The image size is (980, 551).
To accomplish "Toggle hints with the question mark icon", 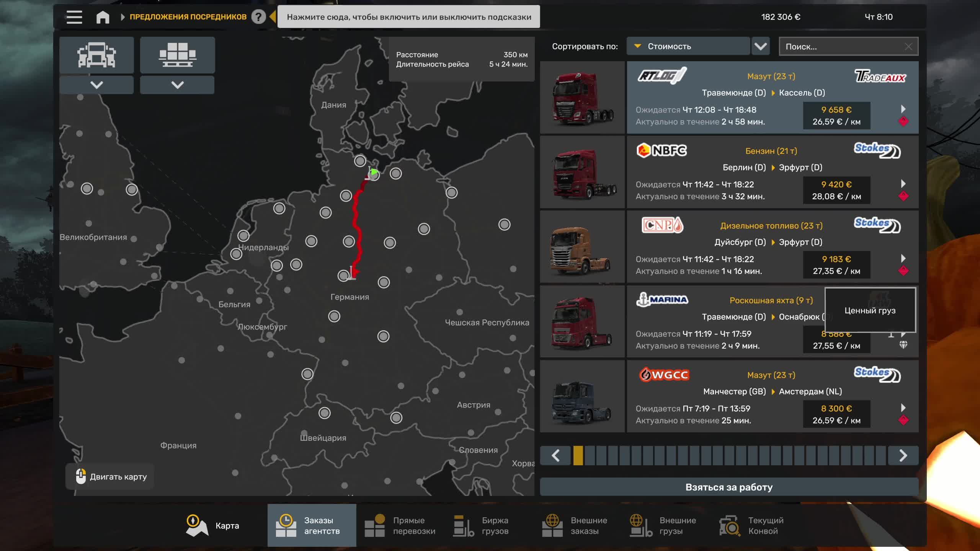I will (x=258, y=17).
